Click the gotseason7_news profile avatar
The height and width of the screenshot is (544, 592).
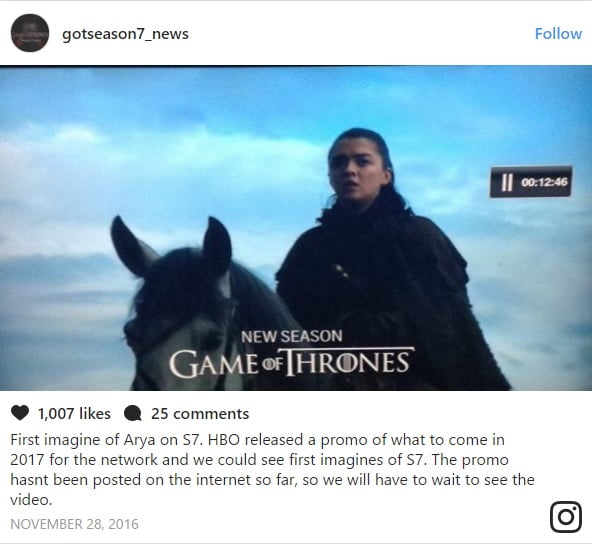pos(30,33)
